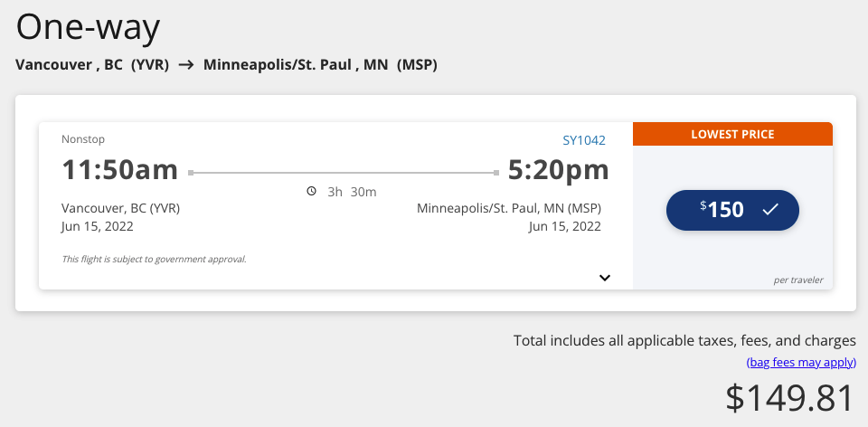
Task: Expand flight details with the down chevron
Action: click(605, 278)
